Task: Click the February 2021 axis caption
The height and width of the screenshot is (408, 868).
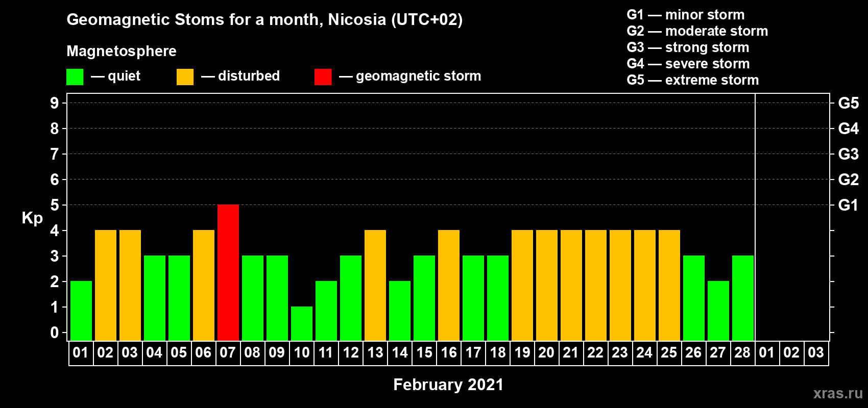Action: (x=448, y=385)
